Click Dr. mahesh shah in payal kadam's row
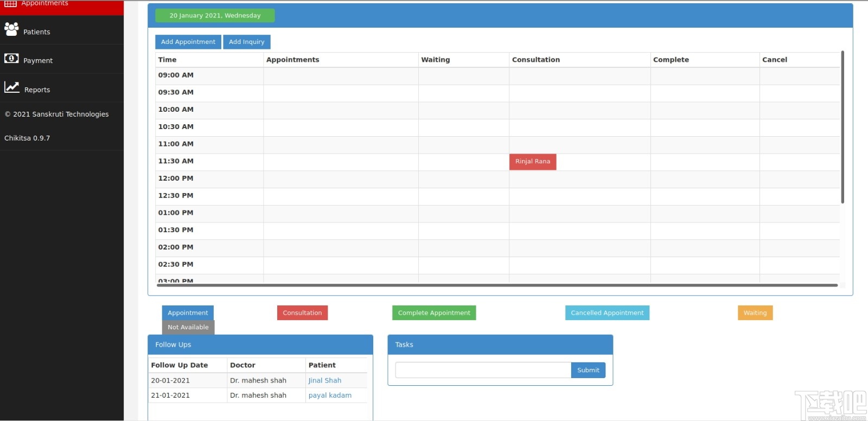 coord(258,396)
